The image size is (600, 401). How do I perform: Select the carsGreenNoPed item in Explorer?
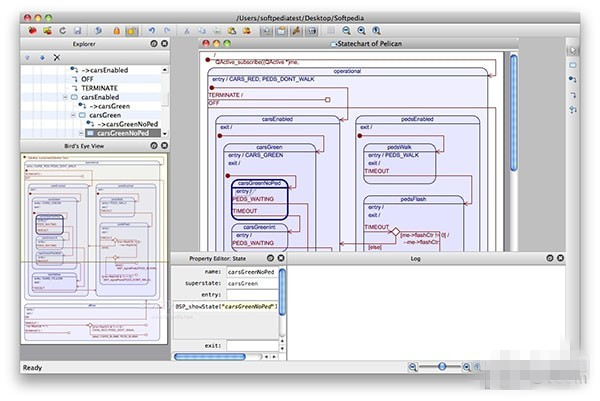[x=120, y=133]
